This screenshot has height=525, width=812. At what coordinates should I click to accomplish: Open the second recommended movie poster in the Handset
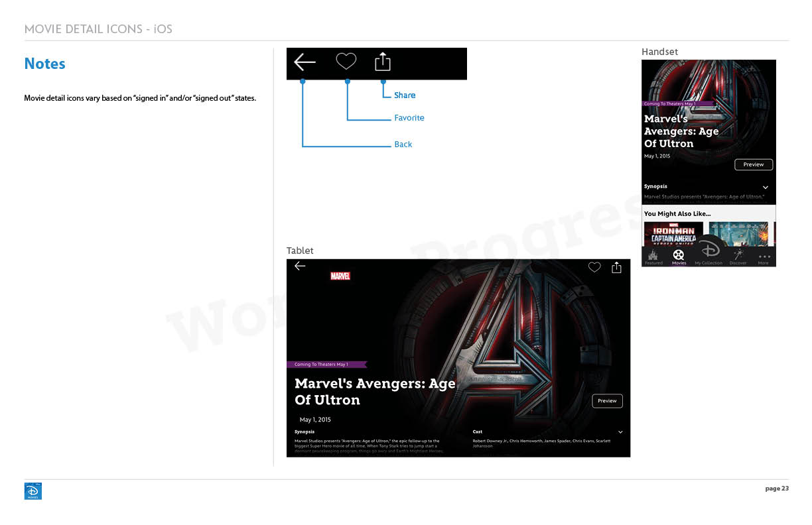coord(738,235)
